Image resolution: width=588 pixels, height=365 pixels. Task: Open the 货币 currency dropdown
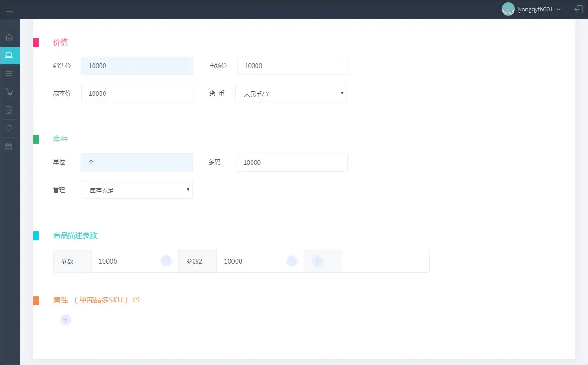click(x=291, y=94)
